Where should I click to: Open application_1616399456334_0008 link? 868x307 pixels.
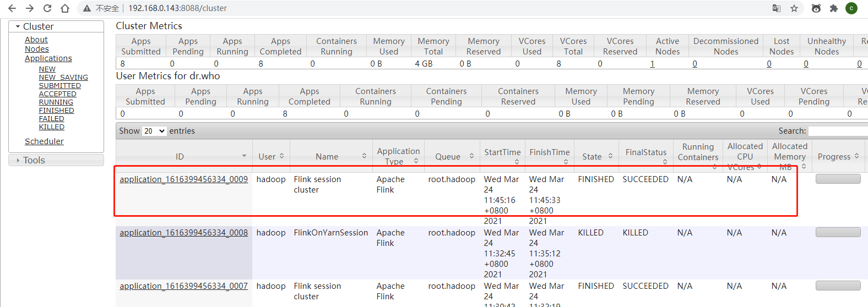coord(183,233)
